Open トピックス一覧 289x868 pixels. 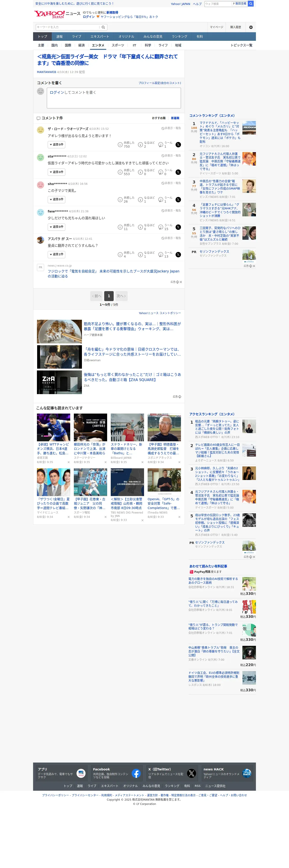241,46
